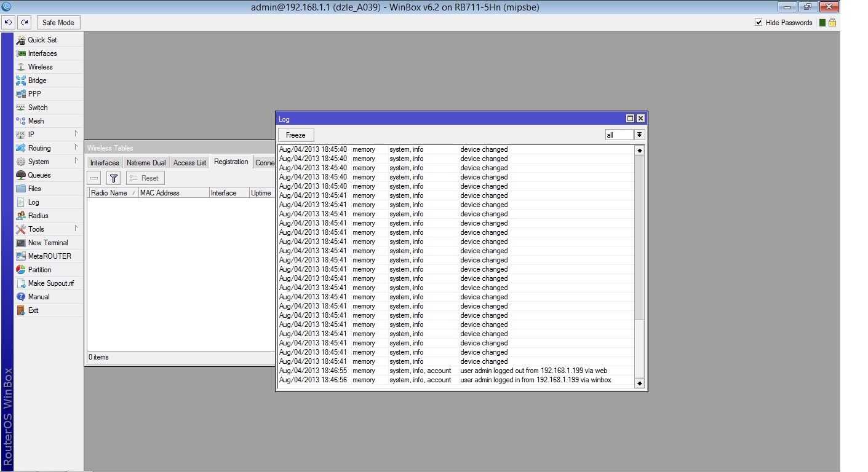
Task: Open the log topic filter dropdown showing all
Action: (639, 134)
